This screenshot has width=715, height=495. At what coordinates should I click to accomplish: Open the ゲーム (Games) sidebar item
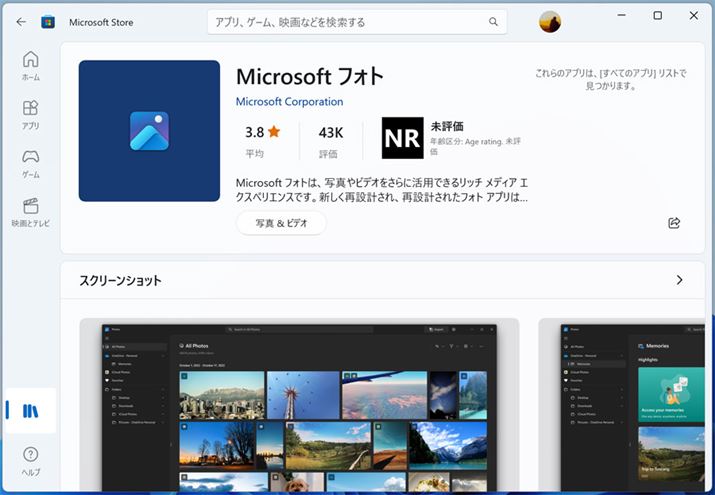(31, 164)
